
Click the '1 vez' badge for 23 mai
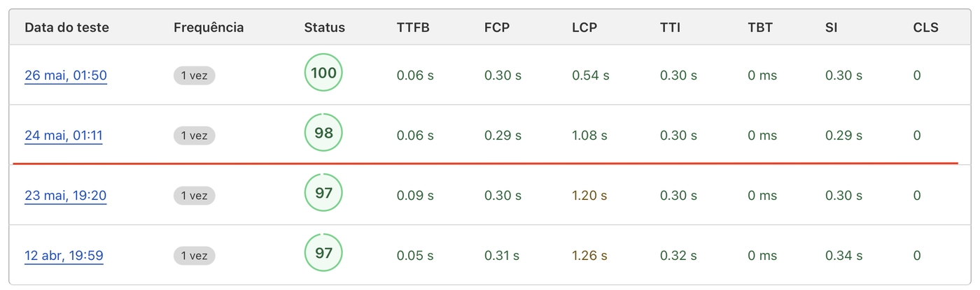(194, 196)
